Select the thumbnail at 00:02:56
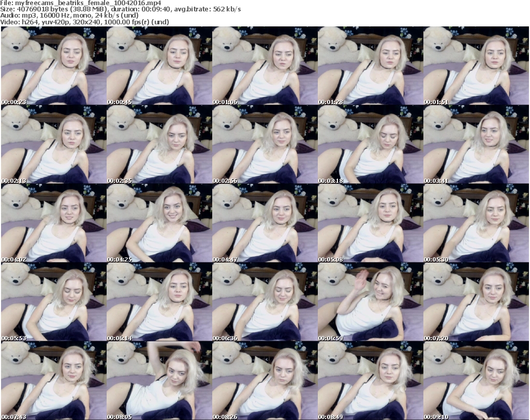This screenshot has height=420, width=530. 264,145
